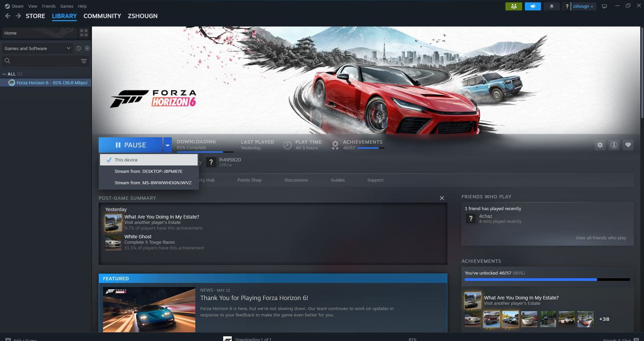Open the Games menu
Screen dimensions: 644x341
pos(67,6)
